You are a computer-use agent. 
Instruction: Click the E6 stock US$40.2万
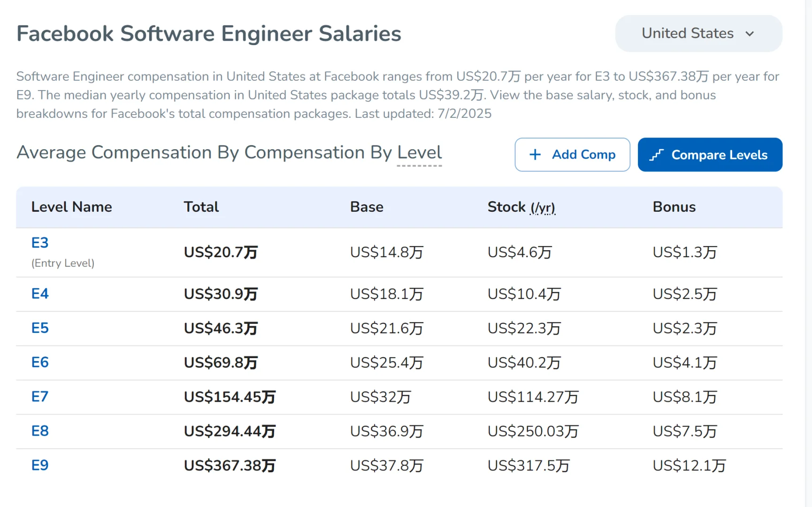tap(524, 362)
